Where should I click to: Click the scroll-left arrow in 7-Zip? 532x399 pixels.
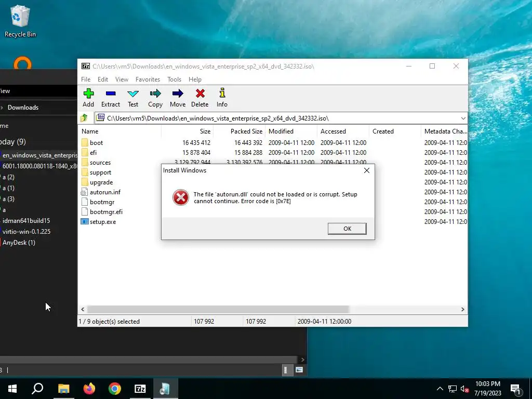(83, 310)
